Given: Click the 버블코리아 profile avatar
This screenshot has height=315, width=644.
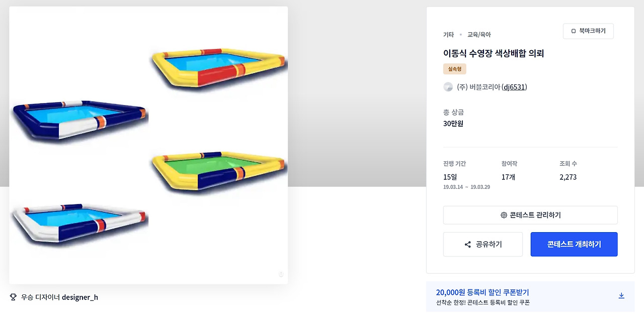Looking at the screenshot, I should pos(448,87).
